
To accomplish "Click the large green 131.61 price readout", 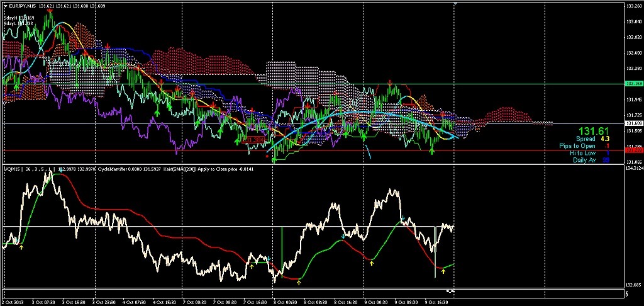I will pos(593,131).
